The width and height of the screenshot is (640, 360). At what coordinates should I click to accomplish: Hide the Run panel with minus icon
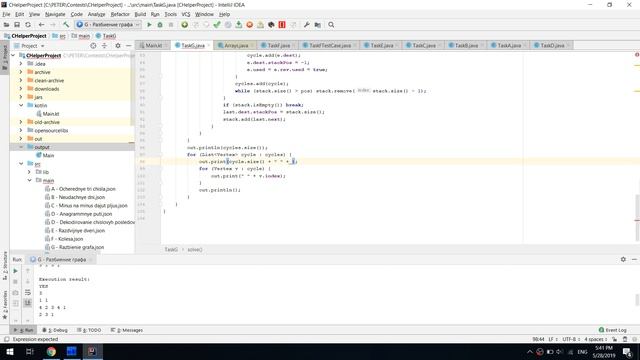[634, 259]
